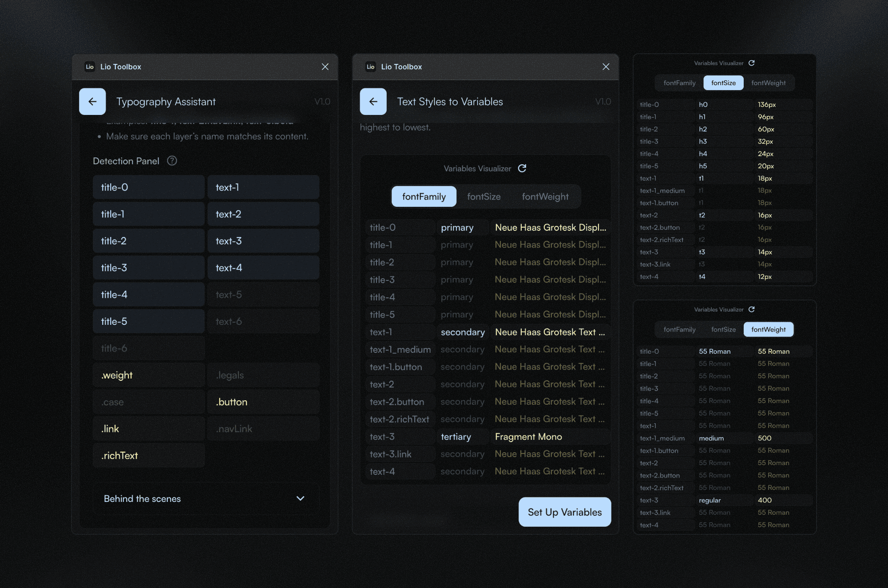Click the back arrow in Typography Assistant
This screenshot has height=588, width=888.
click(92, 101)
